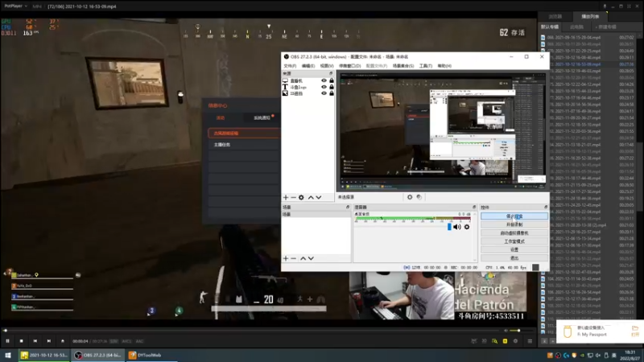
Task: Add a new scene with the plus icon
Action: [286, 258]
